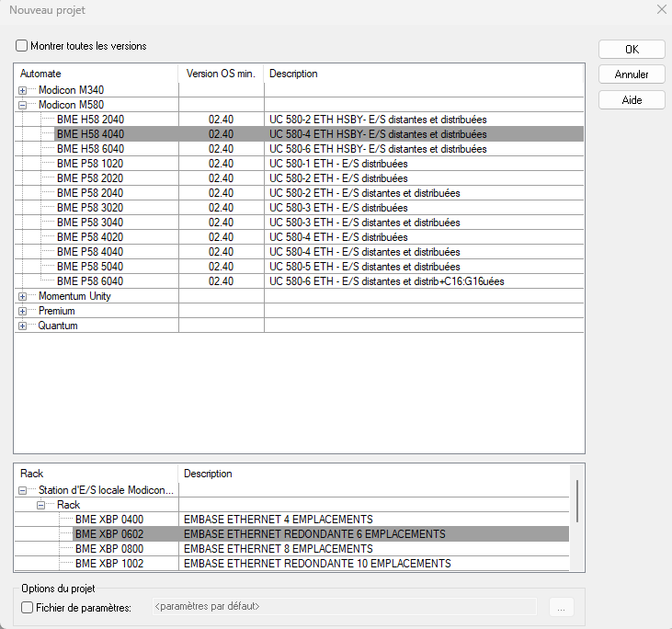Select BME XBP 0800 rack

coord(109,549)
